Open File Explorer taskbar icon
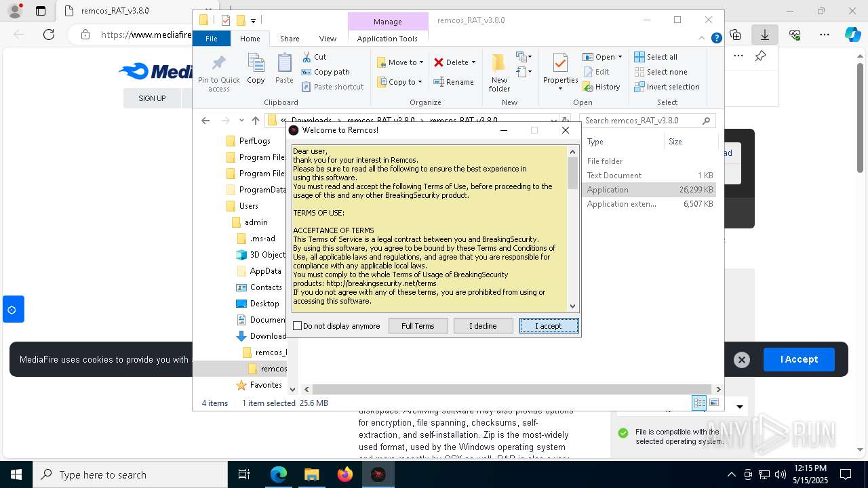 coord(311,474)
